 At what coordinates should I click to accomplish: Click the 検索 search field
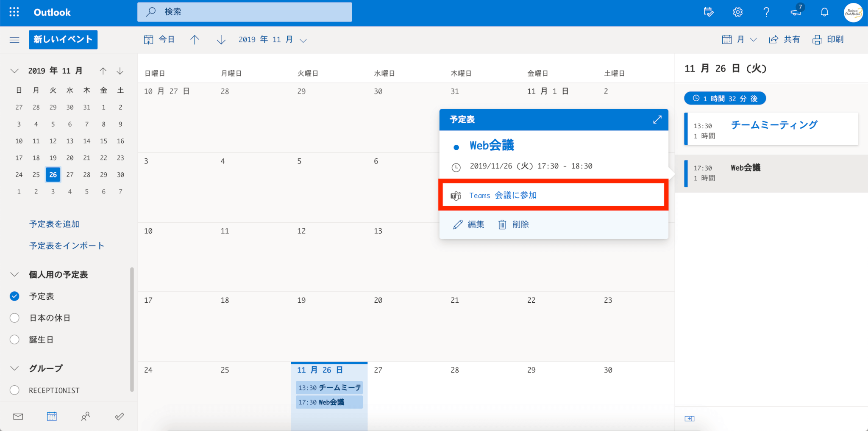245,12
